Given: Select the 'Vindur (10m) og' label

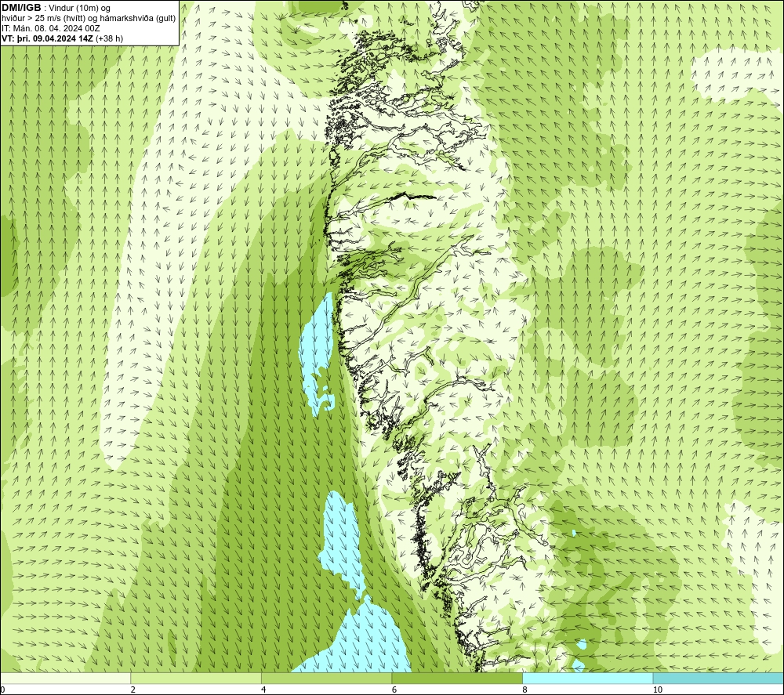Looking at the screenshot, I should (79, 9).
